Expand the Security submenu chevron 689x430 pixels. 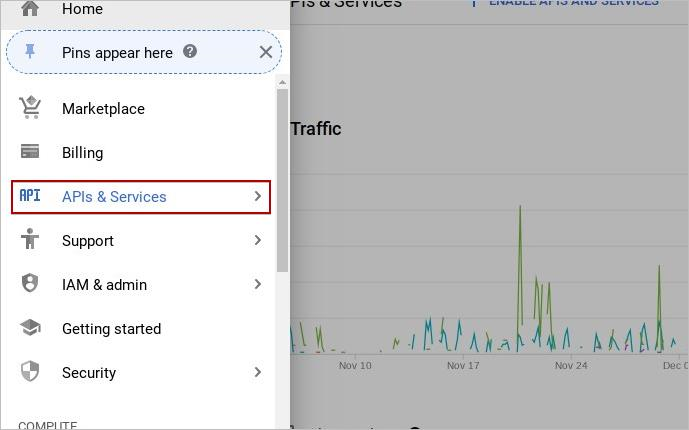(x=257, y=372)
